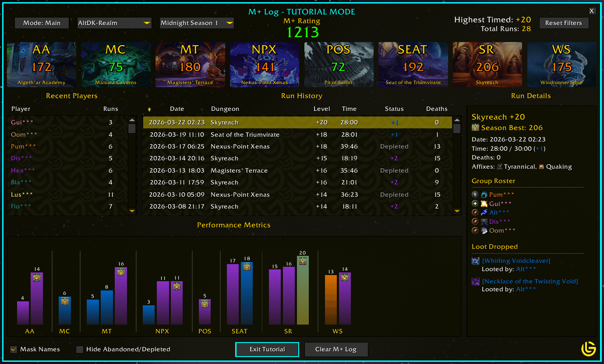This screenshot has height=364, width=604.
Task: Click the tank role icon beside Pum***
Action: (475, 194)
